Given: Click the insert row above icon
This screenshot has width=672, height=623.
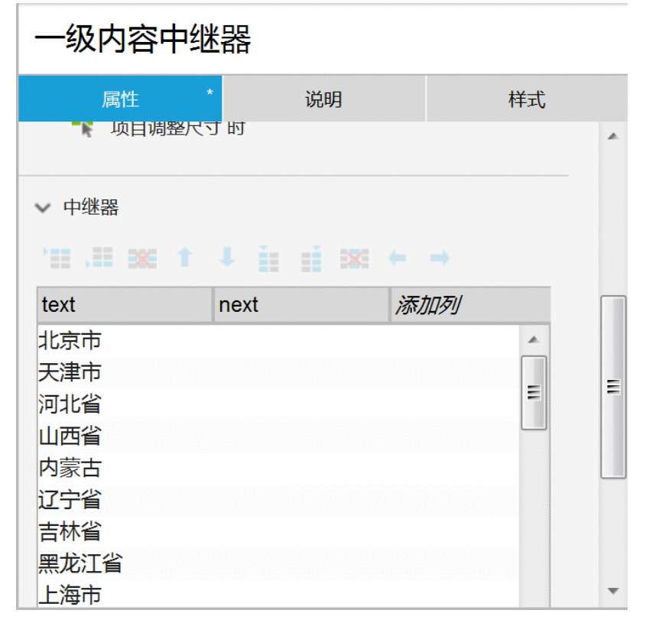Looking at the screenshot, I should (x=57, y=258).
